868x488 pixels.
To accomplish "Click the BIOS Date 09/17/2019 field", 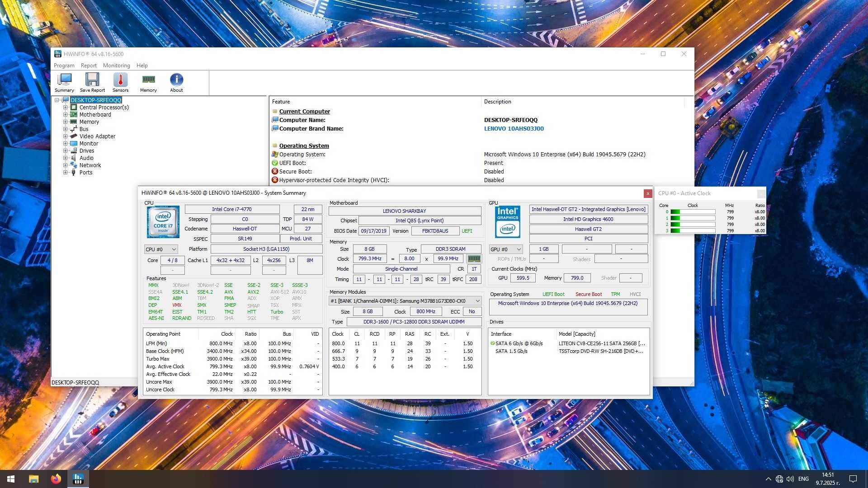I will click(x=374, y=231).
